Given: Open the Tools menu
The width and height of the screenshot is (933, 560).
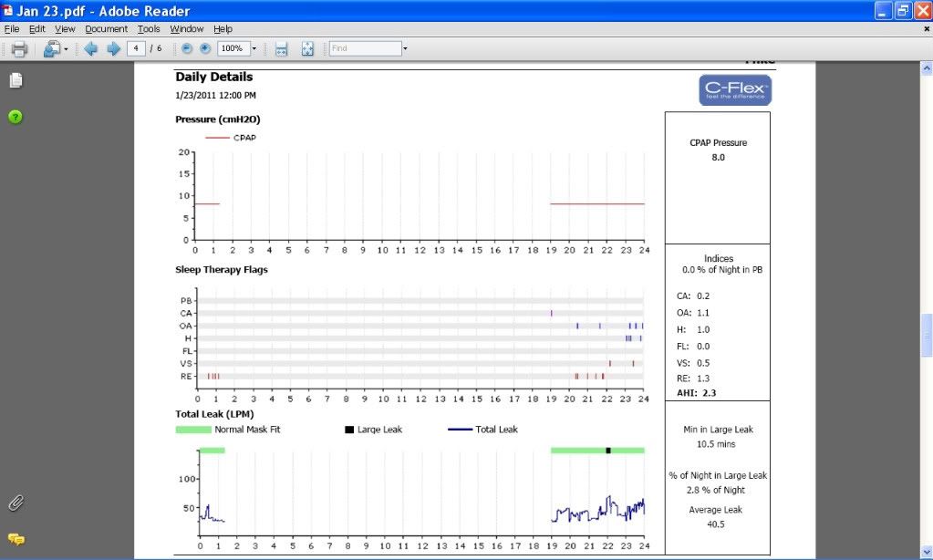Looking at the screenshot, I should click(x=148, y=29).
